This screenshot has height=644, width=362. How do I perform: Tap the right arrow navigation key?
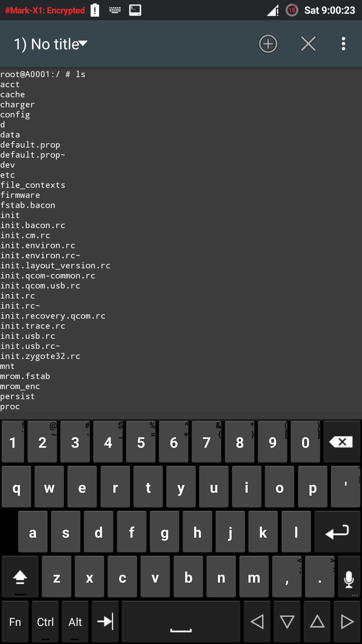347,621
